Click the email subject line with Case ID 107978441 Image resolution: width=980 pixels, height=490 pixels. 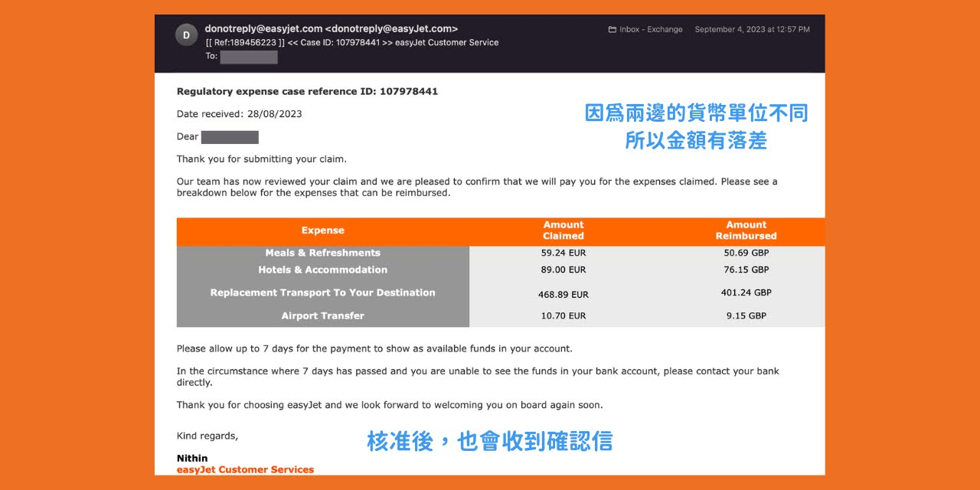[x=351, y=43]
